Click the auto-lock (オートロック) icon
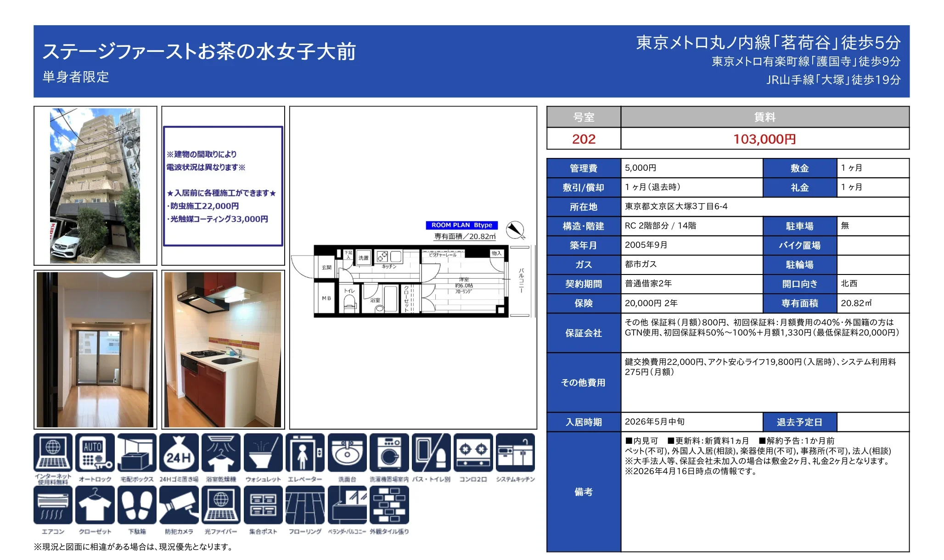 pos(95,453)
